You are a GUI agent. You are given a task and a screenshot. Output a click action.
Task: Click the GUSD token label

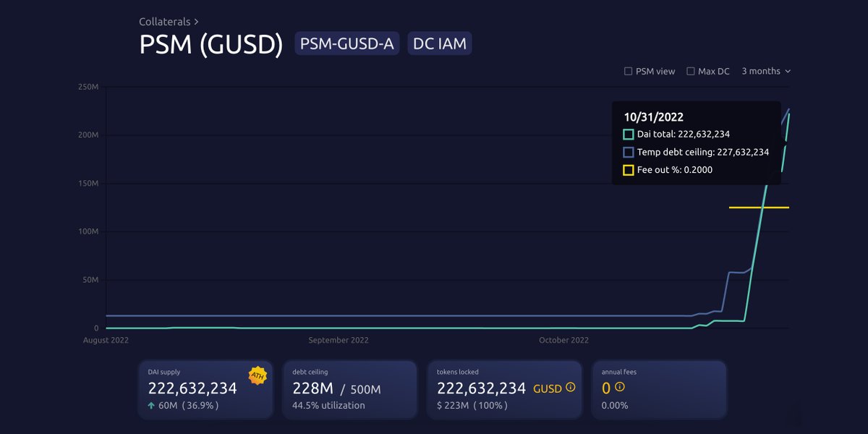pyautogui.click(x=548, y=389)
